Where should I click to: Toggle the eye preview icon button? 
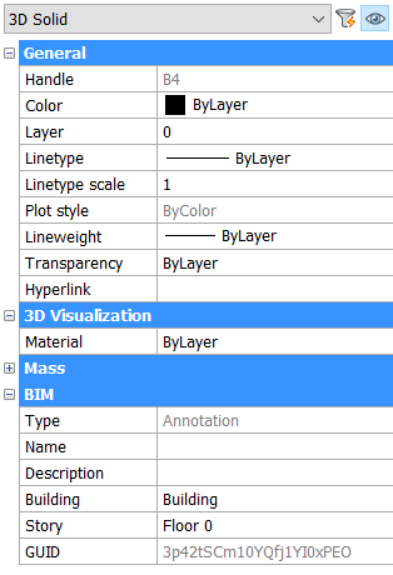coord(375,18)
